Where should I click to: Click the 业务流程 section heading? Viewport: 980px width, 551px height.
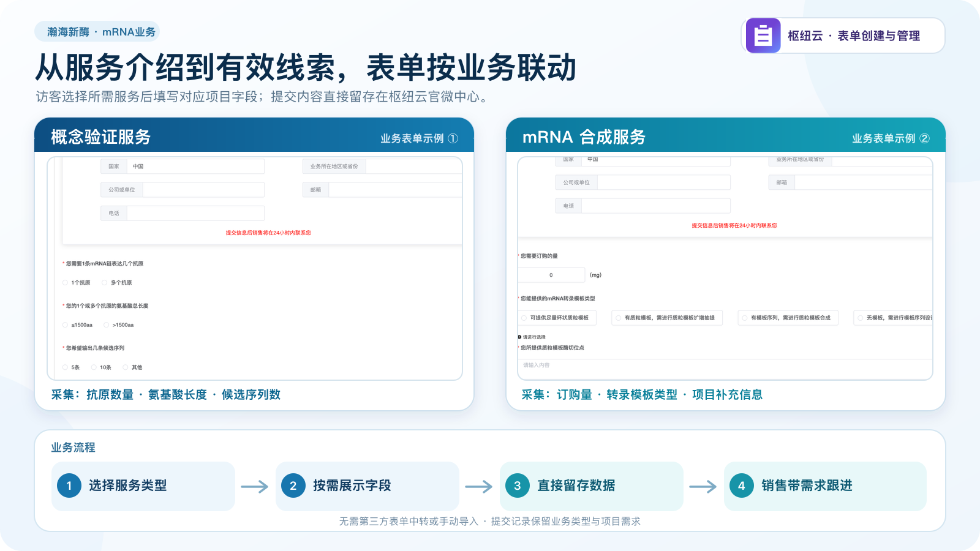pos(73,448)
